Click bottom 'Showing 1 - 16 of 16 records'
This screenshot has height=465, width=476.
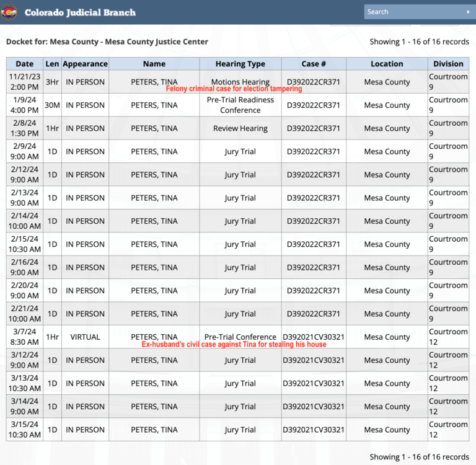click(419, 457)
